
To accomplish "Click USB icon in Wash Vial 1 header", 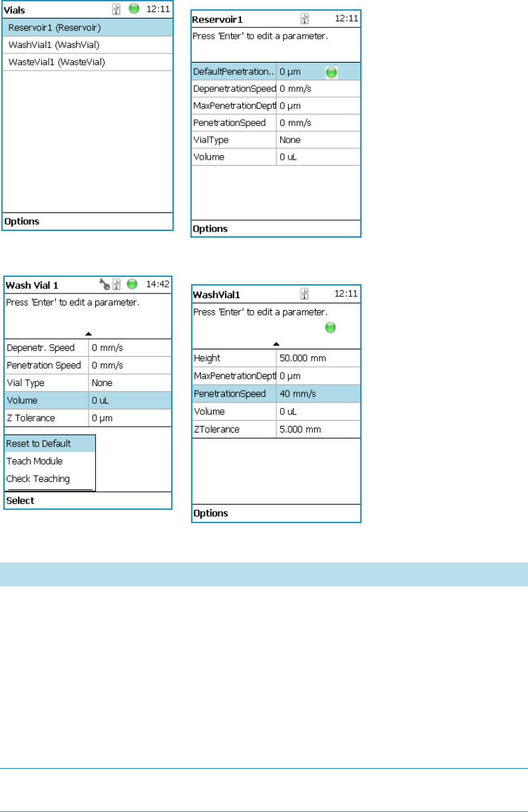I will [117, 284].
